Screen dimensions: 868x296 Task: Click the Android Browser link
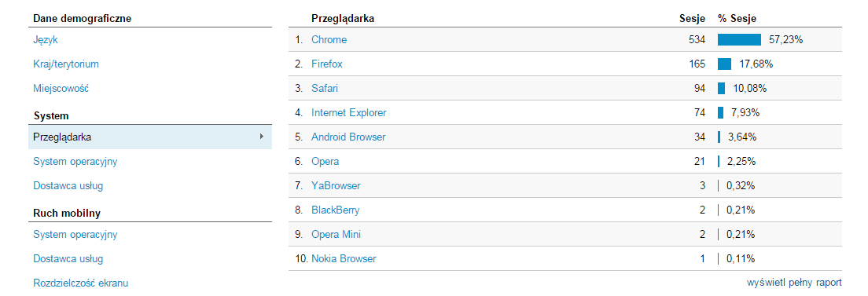[x=348, y=137]
